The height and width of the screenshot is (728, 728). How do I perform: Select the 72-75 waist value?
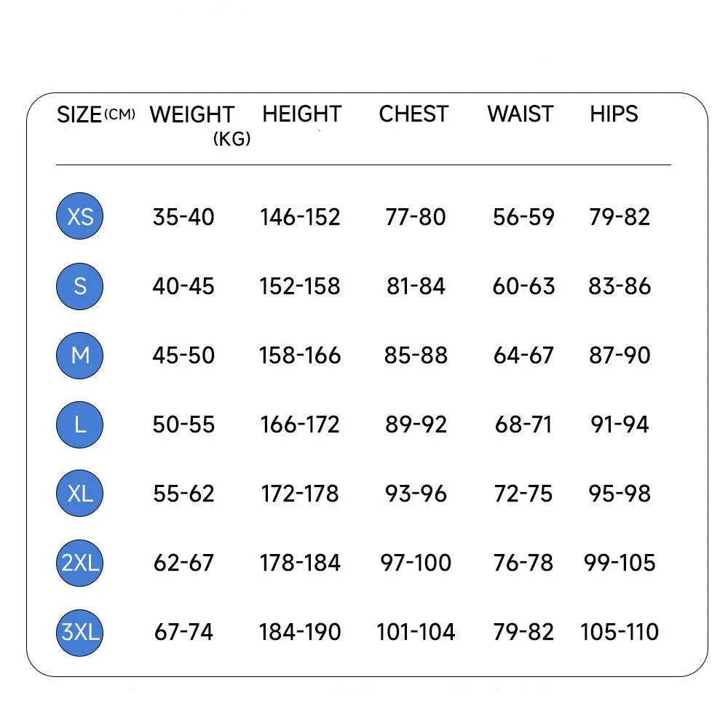[523, 494]
